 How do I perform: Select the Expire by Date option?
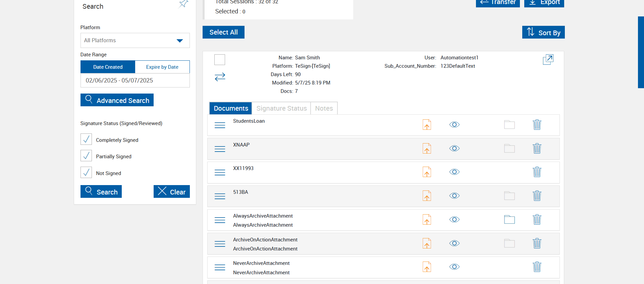(x=162, y=67)
